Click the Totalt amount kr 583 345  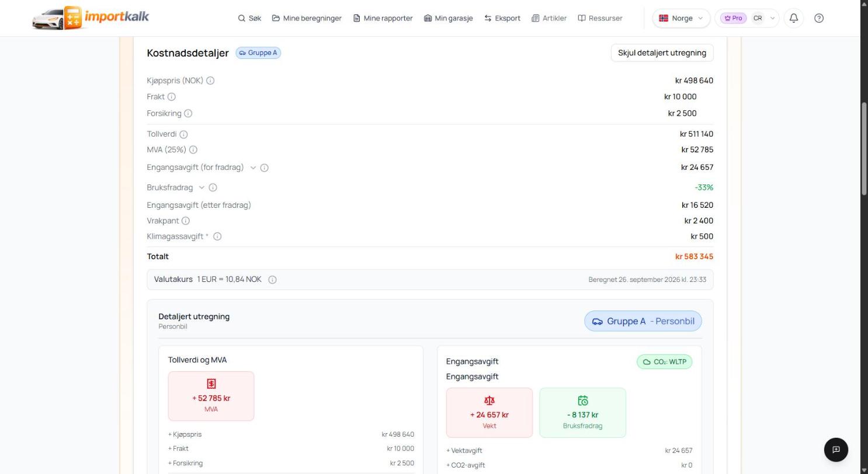coord(694,256)
